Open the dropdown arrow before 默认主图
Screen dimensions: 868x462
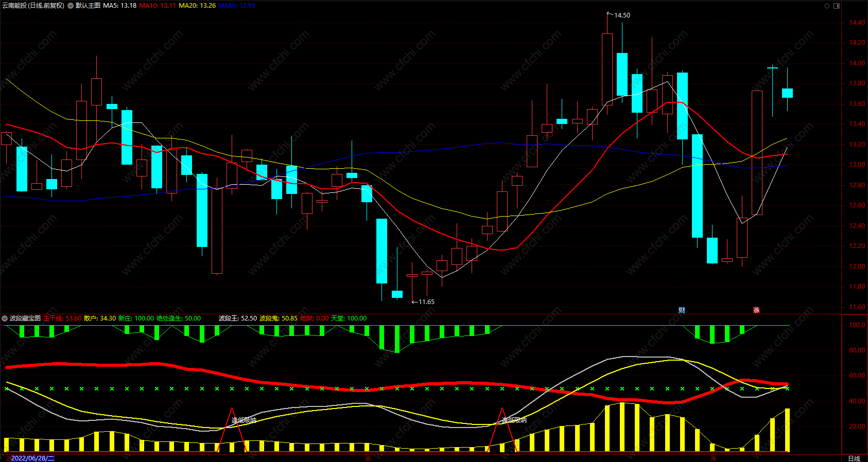(71, 6)
